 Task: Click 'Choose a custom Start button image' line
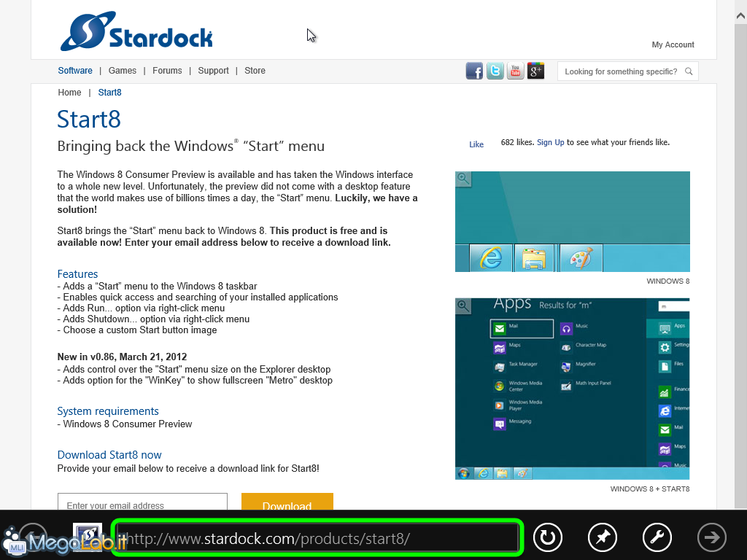pos(137,330)
